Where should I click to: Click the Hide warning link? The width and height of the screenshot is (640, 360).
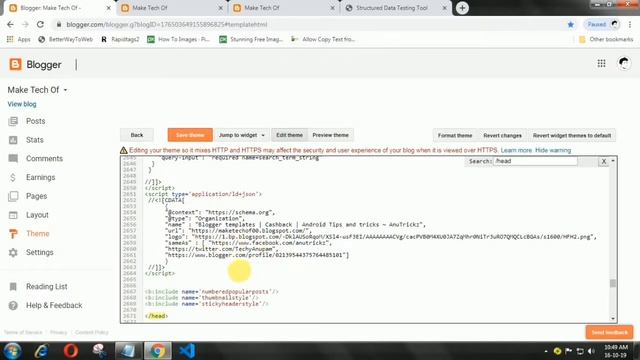pos(553,150)
